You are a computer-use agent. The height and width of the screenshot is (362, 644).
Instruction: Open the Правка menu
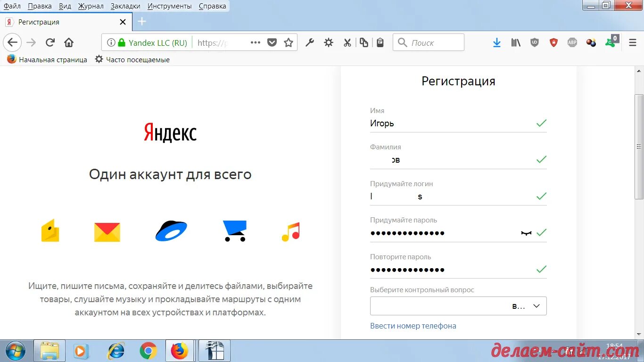[40, 6]
